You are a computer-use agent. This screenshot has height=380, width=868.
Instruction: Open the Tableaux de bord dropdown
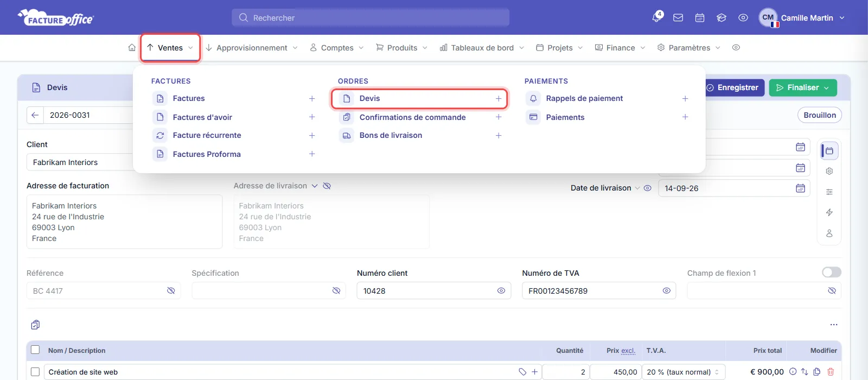click(x=482, y=48)
